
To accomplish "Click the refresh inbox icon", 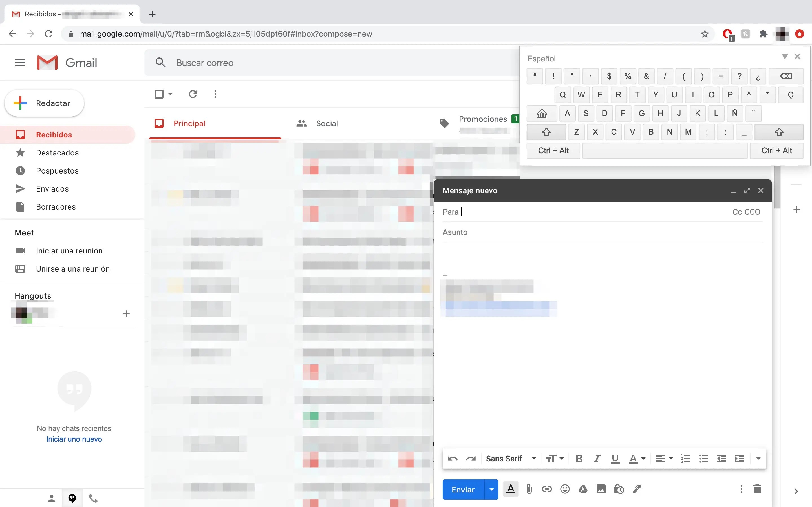I will (x=193, y=94).
